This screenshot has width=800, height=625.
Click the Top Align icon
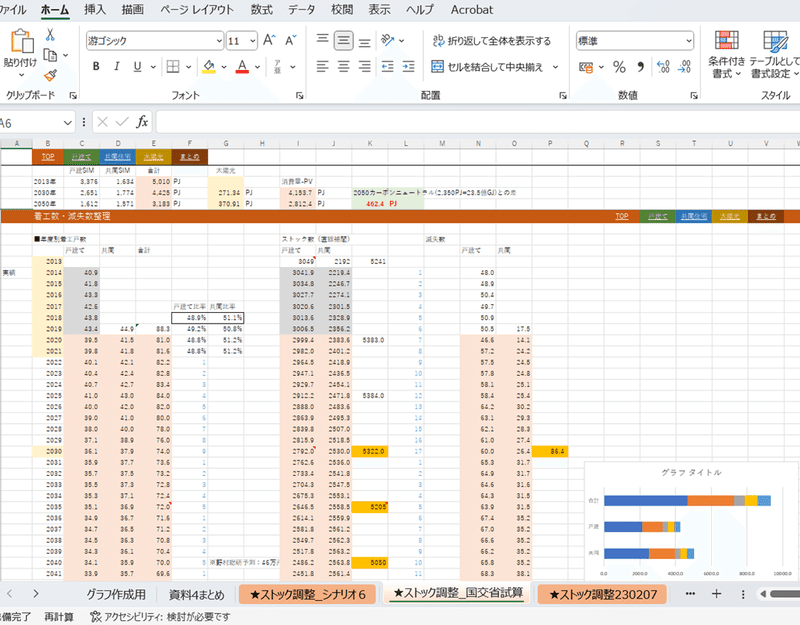click(322, 40)
